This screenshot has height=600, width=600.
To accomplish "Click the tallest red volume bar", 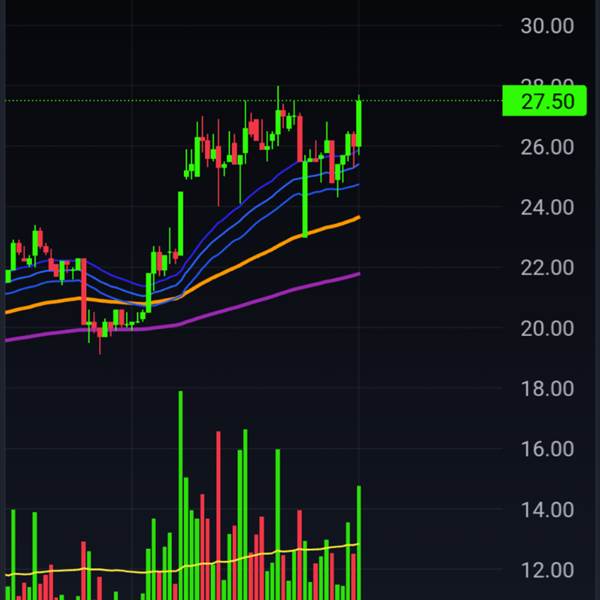I will [218, 515].
